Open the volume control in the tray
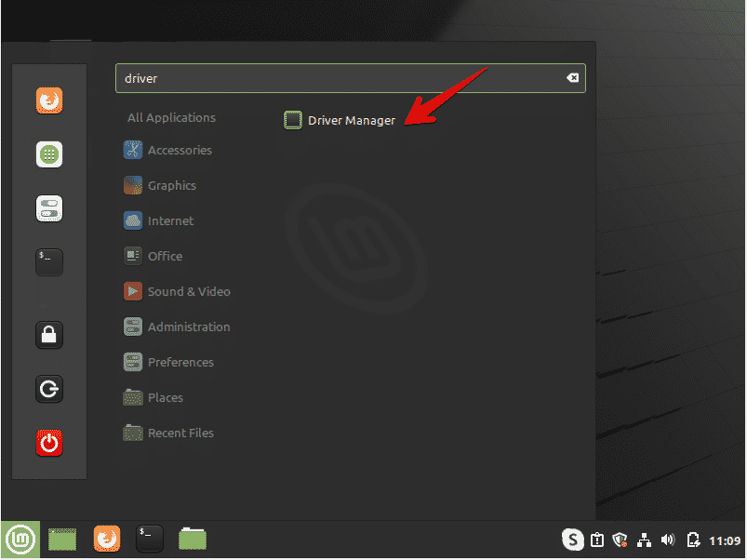This screenshot has height=560, width=747. pyautogui.click(x=668, y=540)
